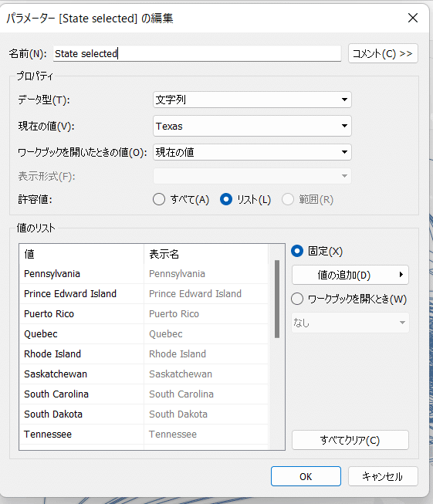
Task: Click the South Dakota display name cell
Action: click(206, 414)
